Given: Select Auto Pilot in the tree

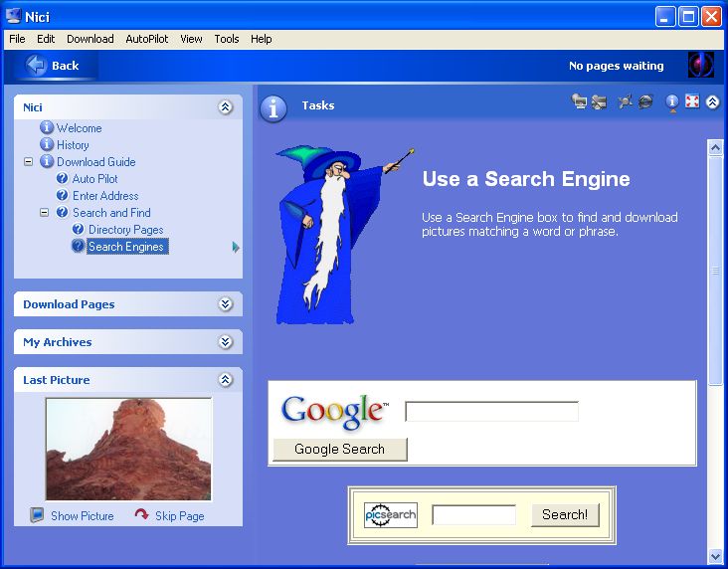Looking at the screenshot, I should pos(95,179).
